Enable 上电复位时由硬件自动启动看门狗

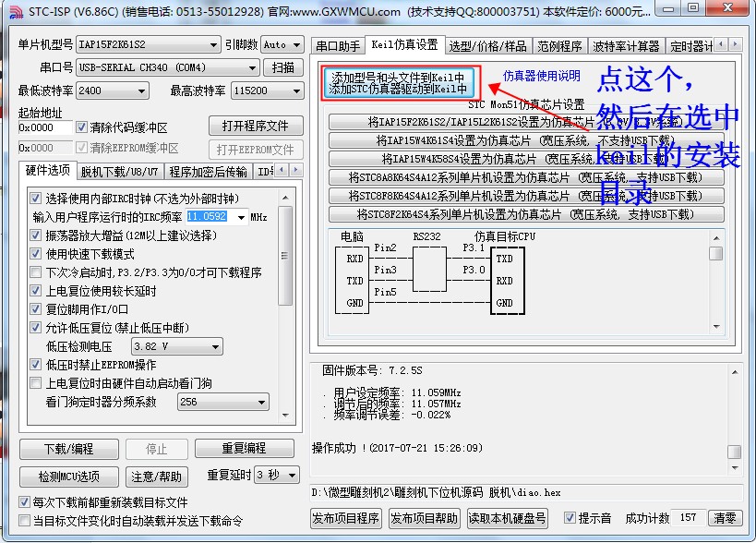click(35, 383)
